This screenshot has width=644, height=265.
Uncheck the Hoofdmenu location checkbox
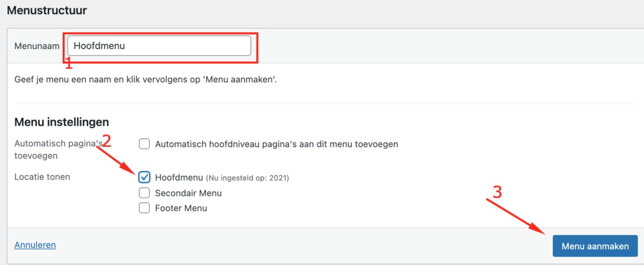[144, 177]
